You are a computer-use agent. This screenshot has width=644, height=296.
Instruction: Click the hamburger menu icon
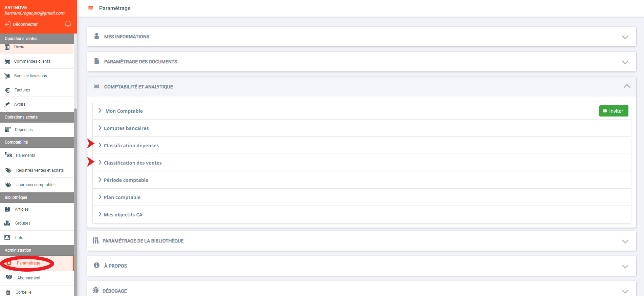coord(91,8)
